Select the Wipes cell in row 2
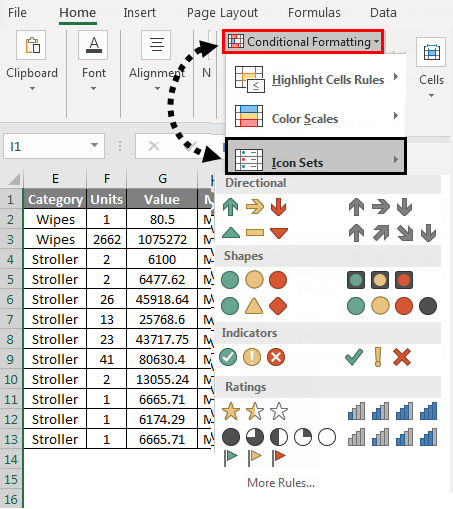The width and height of the screenshot is (453, 509). pos(55,219)
